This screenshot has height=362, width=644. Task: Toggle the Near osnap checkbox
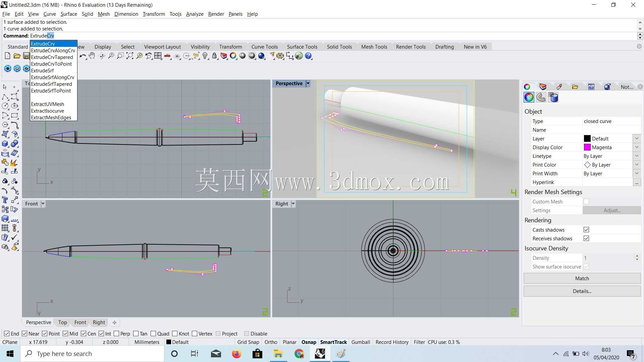click(x=24, y=334)
